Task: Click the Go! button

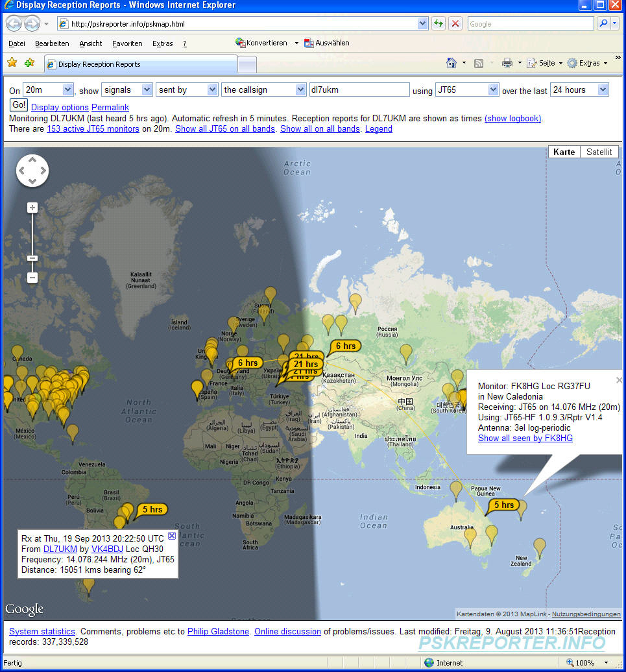Action: pyautogui.click(x=19, y=105)
